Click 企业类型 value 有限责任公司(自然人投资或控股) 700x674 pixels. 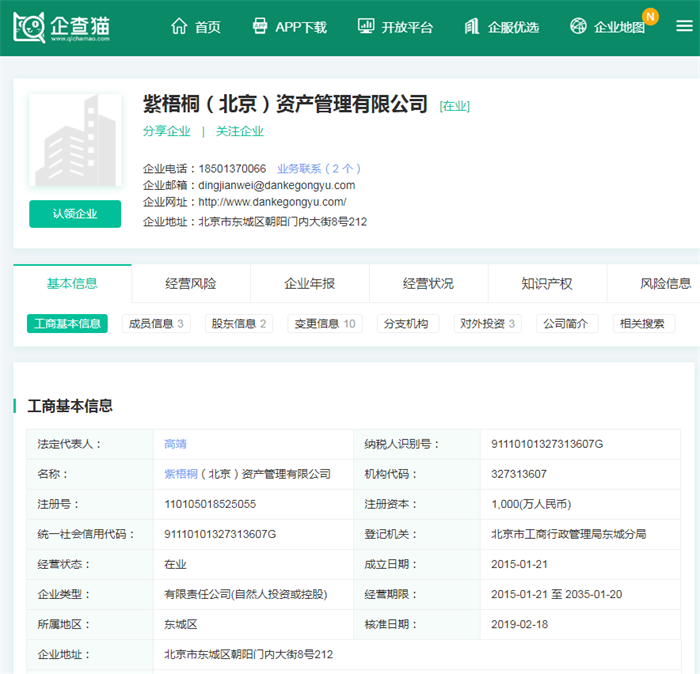tap(246, 595)
